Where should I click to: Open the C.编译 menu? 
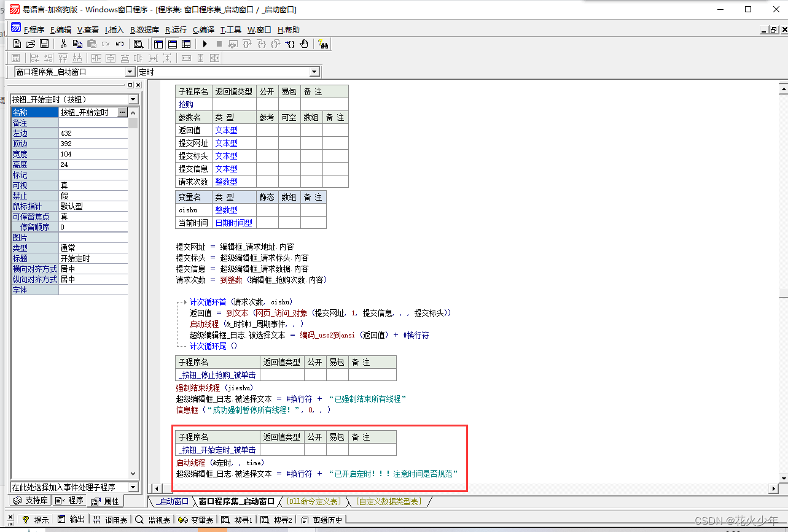tap(203, 29)
